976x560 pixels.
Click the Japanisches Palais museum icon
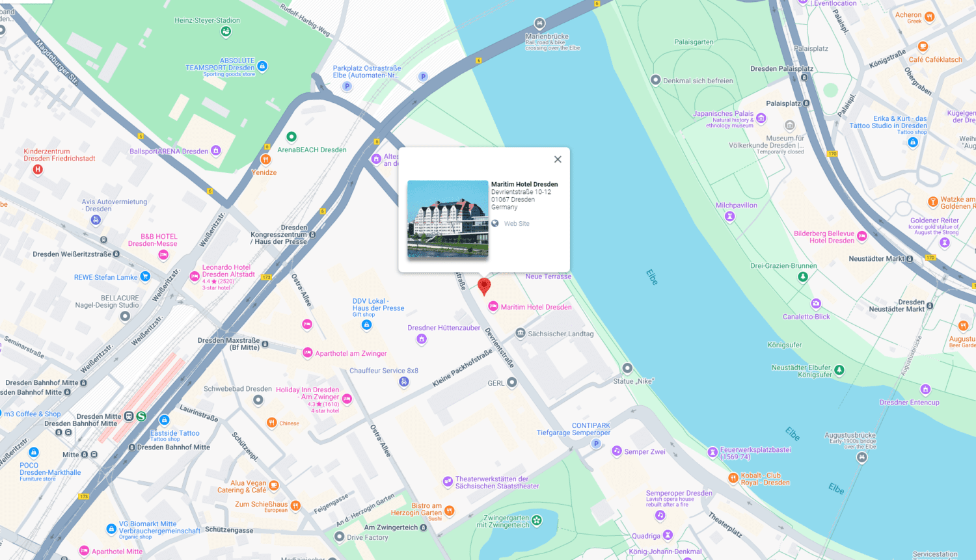[x=761, y=118]
